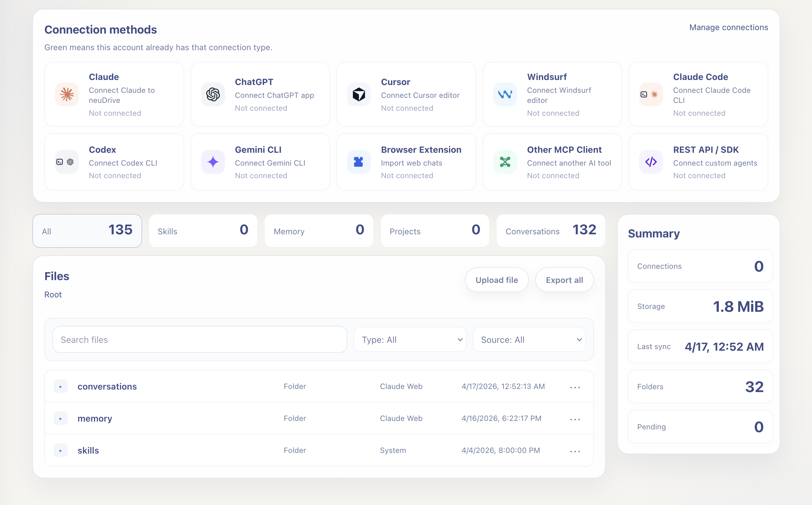The image size is (812, 505).
Task: Click the Export all button
Action: click(564, 280)
